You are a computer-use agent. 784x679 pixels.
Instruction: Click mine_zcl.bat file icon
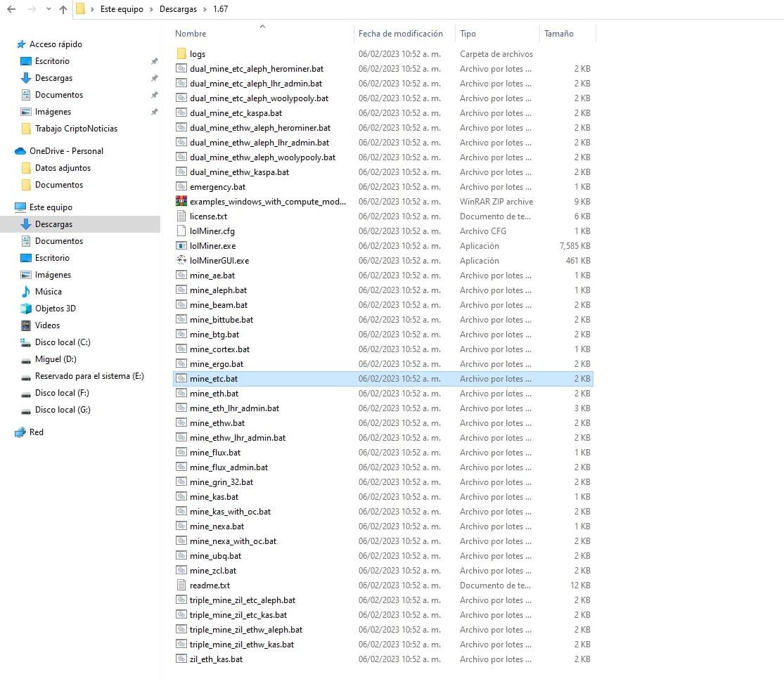(x=181, y=571)
